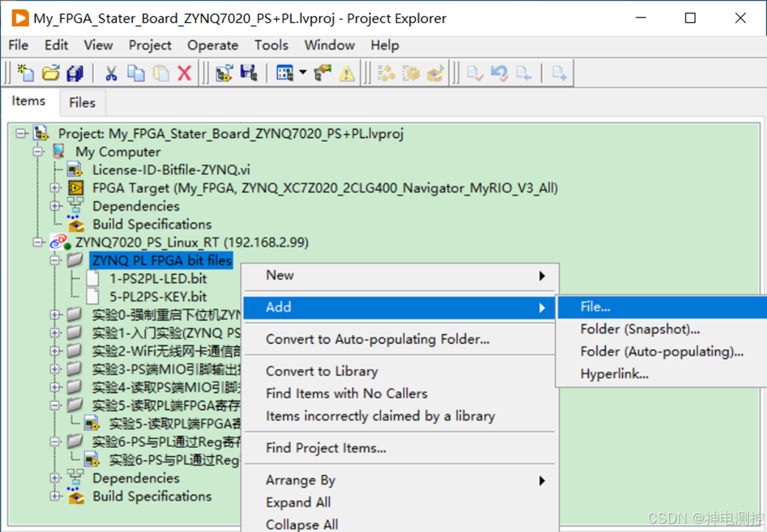Collapse the 实验5 folder node
The width and height of the screenshot is (767, 532).
[x=55, y=405]
